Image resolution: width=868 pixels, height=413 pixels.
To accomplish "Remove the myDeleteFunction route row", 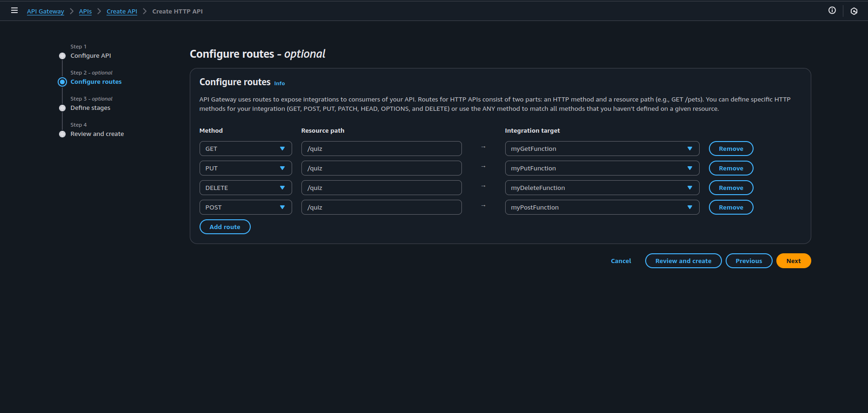I will point(730,188).
